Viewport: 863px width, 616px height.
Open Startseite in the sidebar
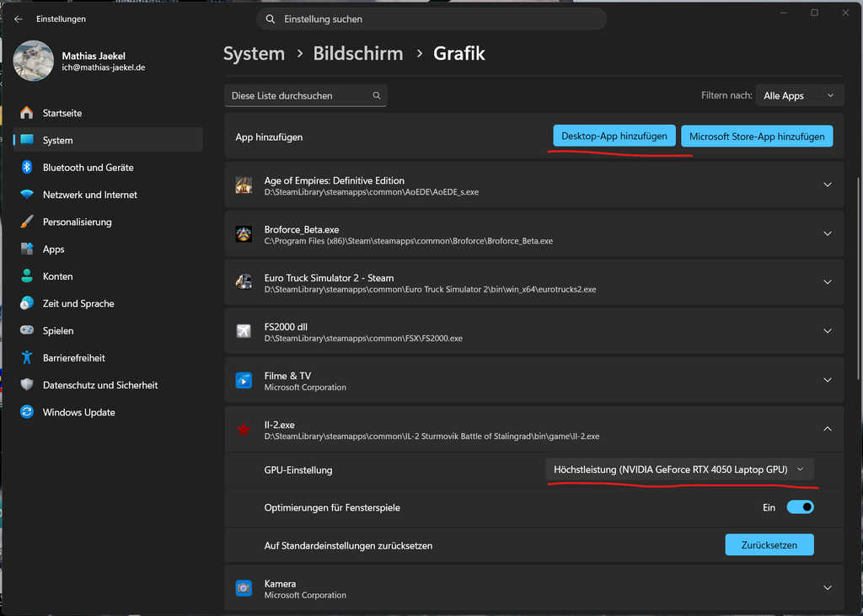click(108, 113)
